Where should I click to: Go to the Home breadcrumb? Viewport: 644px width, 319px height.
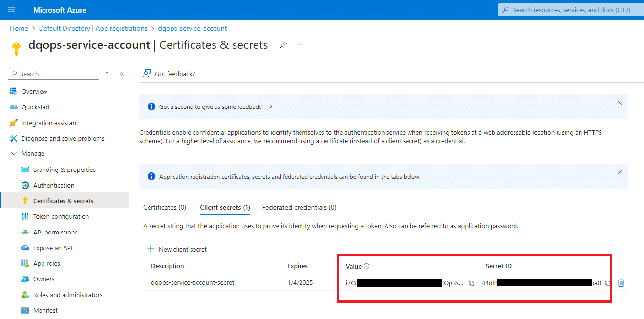click(x=19, y=28)
